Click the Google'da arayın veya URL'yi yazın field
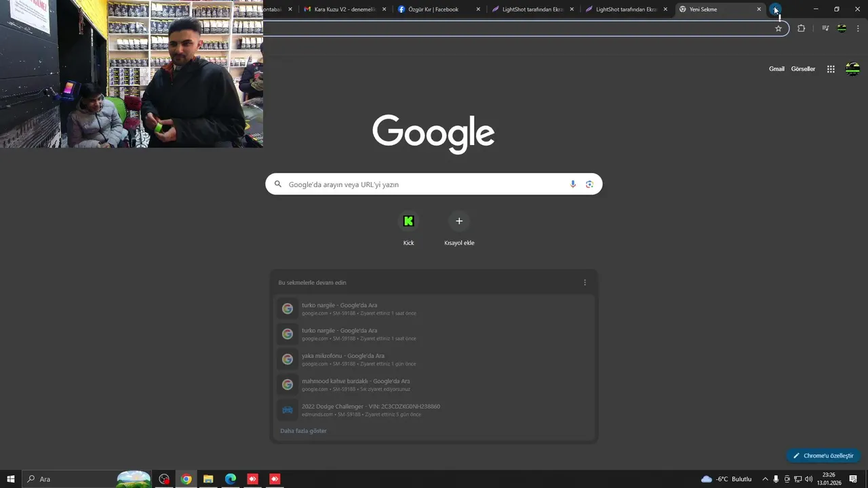Screen dimensions: 868x488 tap(434, 184)
